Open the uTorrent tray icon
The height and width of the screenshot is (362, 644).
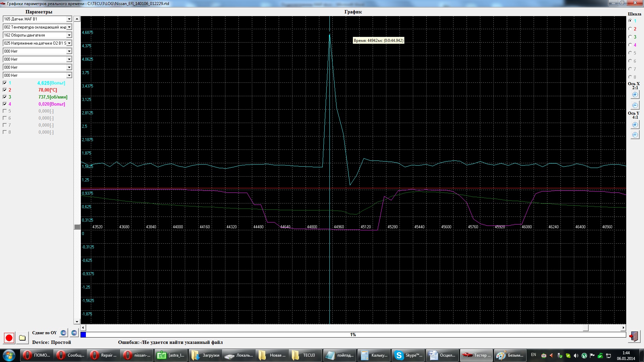pos(584,356)
